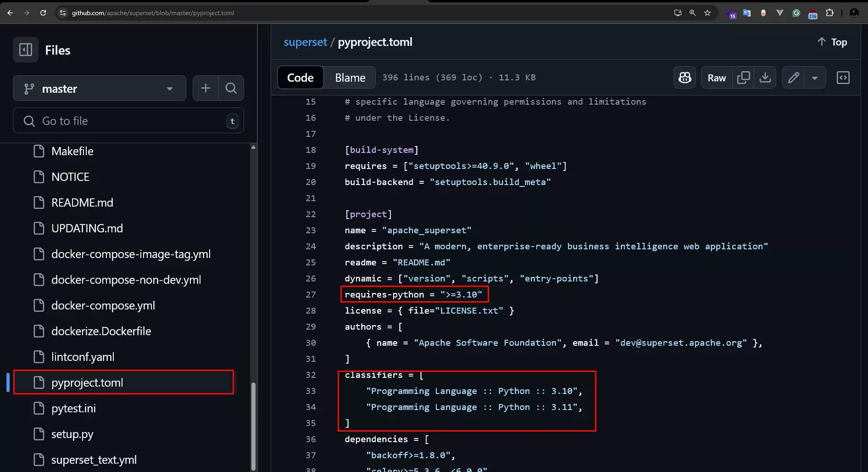This screenshot has height=472, width=868.
Task: Collapse the file tree side panel icon
Action: tap(26, 50)
